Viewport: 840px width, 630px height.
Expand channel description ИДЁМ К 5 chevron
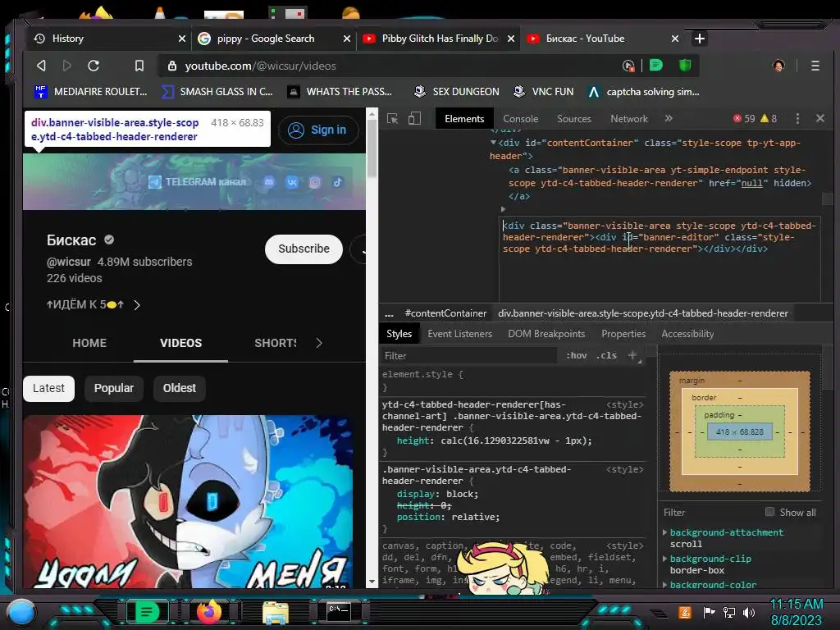coord(137,305)
